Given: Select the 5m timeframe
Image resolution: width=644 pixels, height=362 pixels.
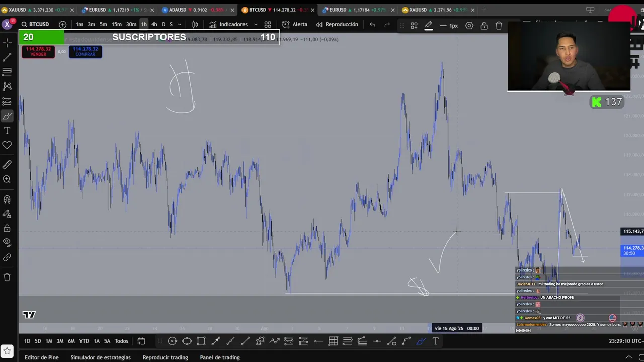Looking at the screenshot, I should [x=103, y=24].
